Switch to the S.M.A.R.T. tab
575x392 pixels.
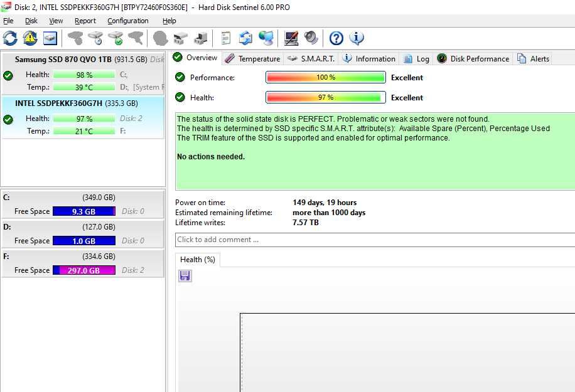point(311,58)
